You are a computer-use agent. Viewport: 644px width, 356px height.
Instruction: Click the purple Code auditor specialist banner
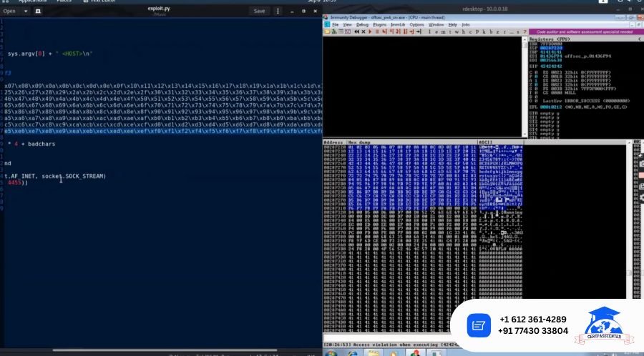click(585, 31)
